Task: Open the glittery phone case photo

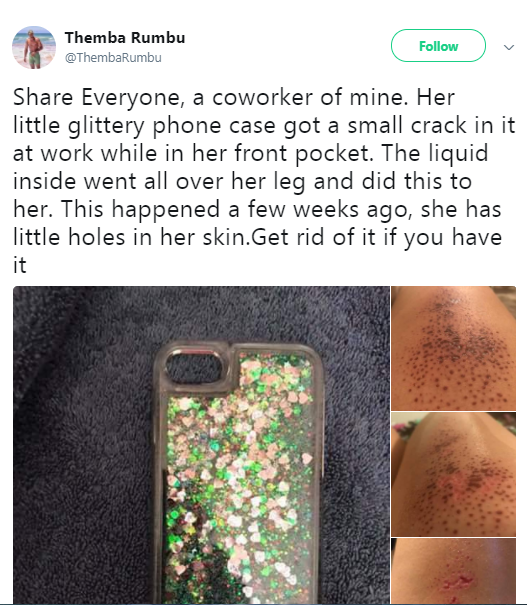Action: 201,445
